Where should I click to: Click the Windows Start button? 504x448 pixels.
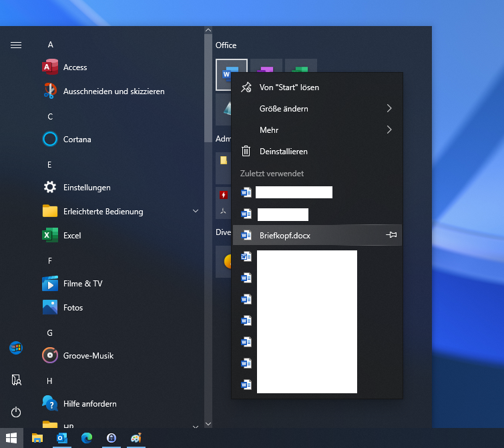[x=11, y=438]
